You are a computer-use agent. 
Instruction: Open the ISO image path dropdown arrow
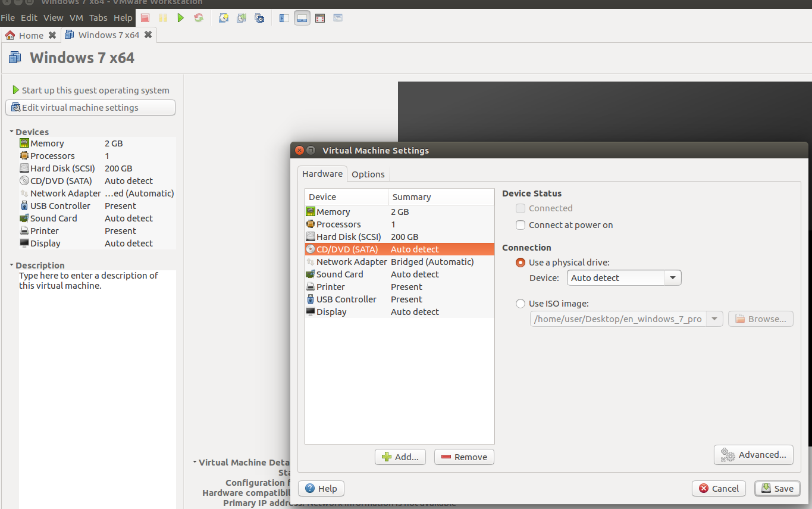(716, 319)
